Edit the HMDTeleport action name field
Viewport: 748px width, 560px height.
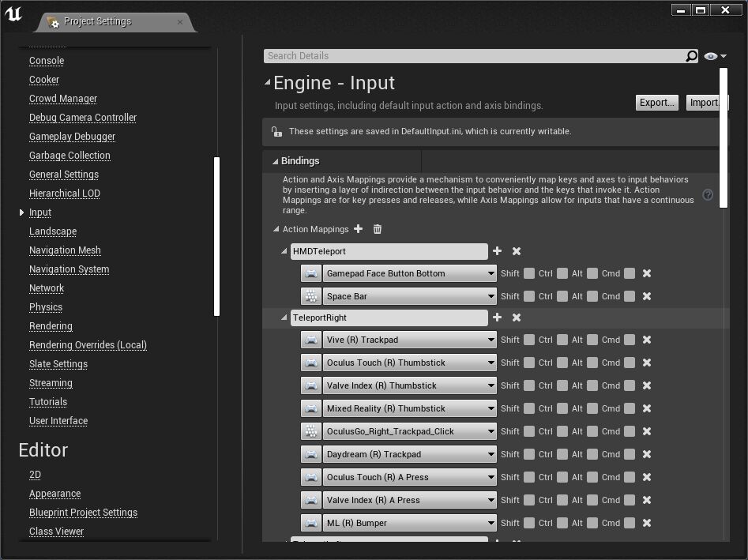pos(389,251)
